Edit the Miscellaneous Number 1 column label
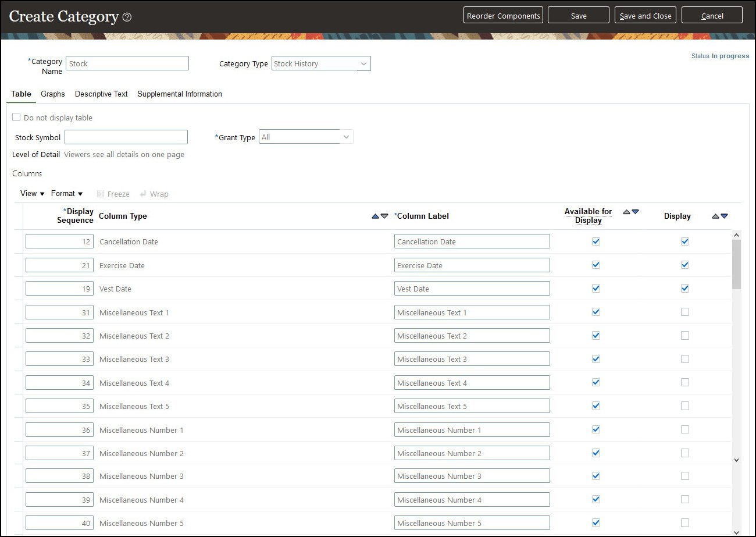The width and height of the screenshot is (756, 537). tap(472, 430)
